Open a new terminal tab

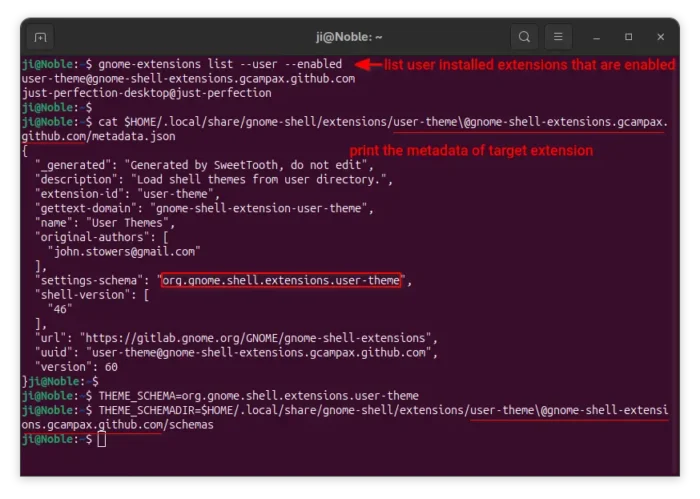coord(40,38)
